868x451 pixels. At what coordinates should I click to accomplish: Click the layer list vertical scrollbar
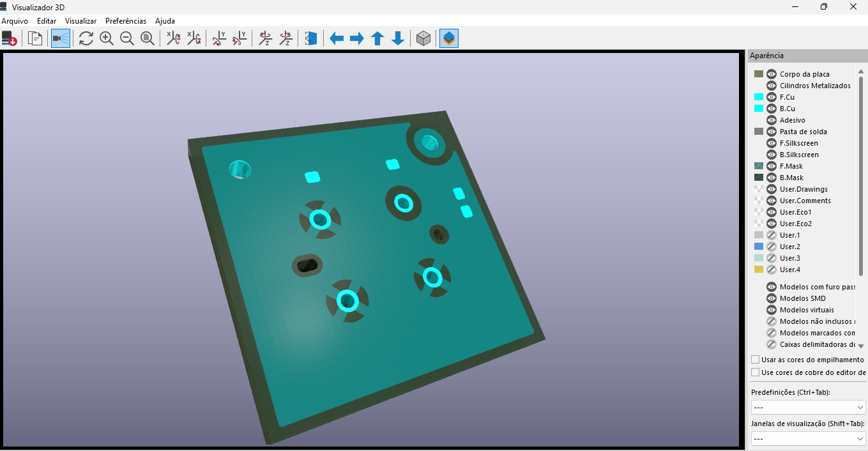tap(861, 176)
